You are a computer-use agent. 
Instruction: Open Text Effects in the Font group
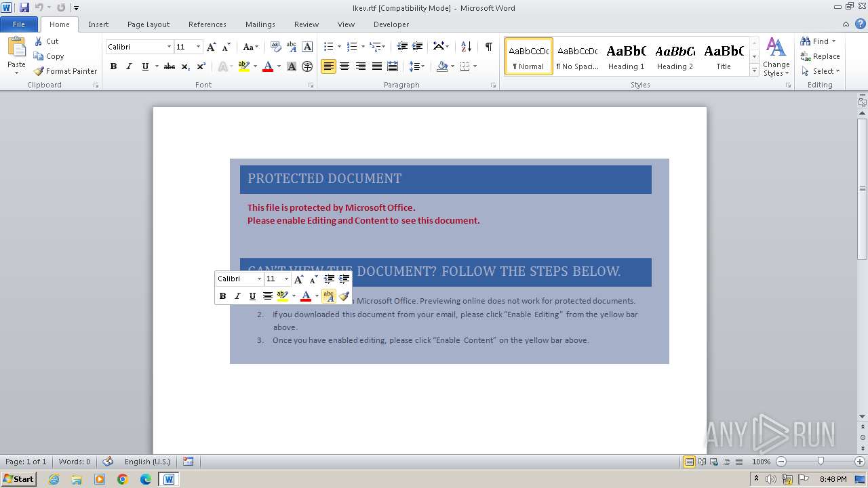click(x=223, y=66)
